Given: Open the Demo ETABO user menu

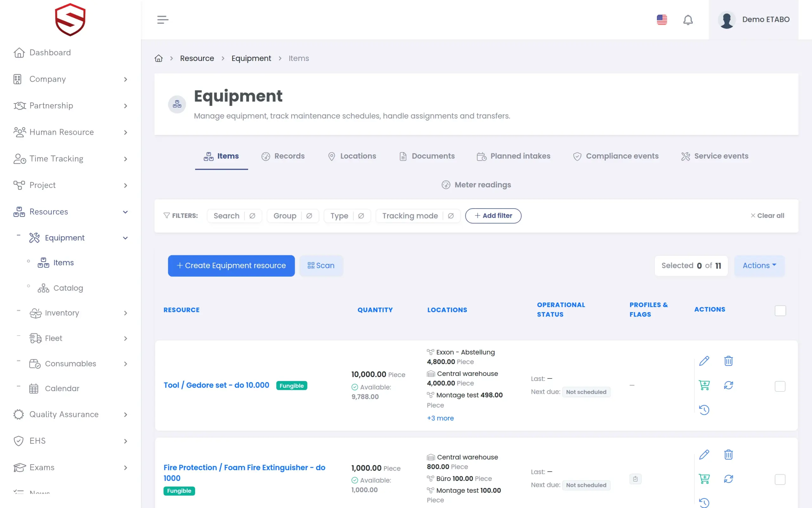Looking at the screenshot, I should 753,20.
